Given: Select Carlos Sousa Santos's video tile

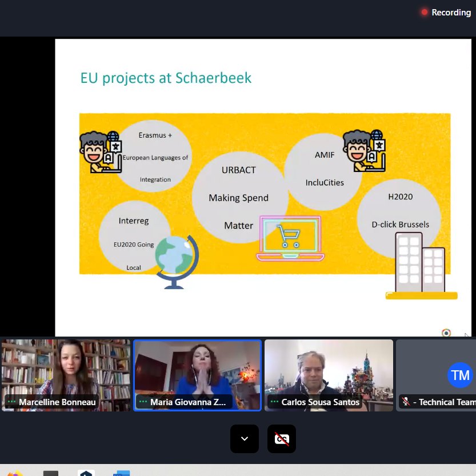Looking at the screenshot, I should (329, 375).
